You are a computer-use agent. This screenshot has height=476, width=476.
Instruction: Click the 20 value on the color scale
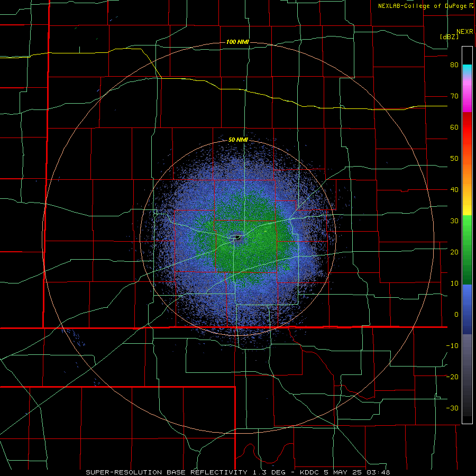point(454,252)
